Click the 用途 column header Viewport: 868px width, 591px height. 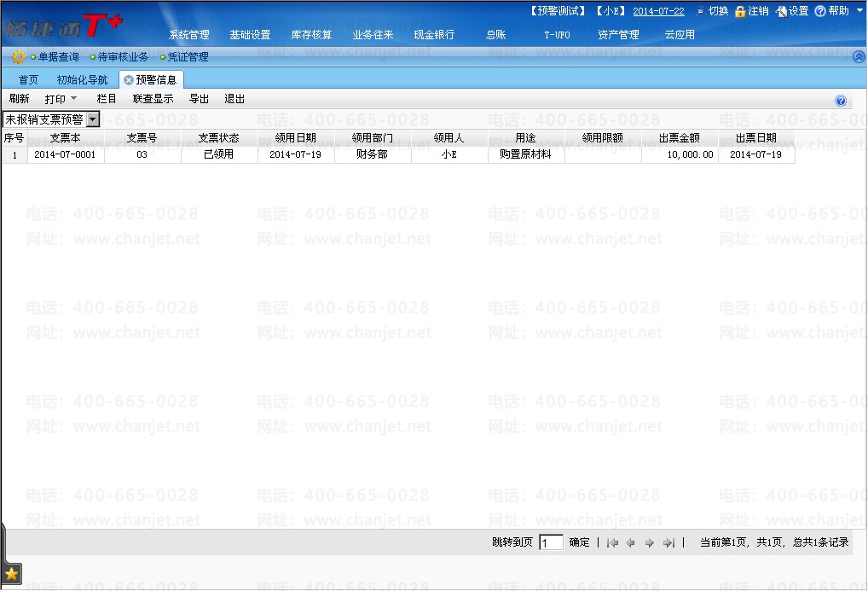click(x=526, y=138)
